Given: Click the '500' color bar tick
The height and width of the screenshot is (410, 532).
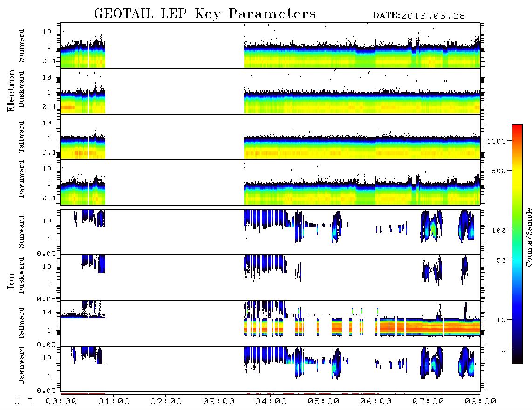Looking at the screenshot, I should click(498, 171).
